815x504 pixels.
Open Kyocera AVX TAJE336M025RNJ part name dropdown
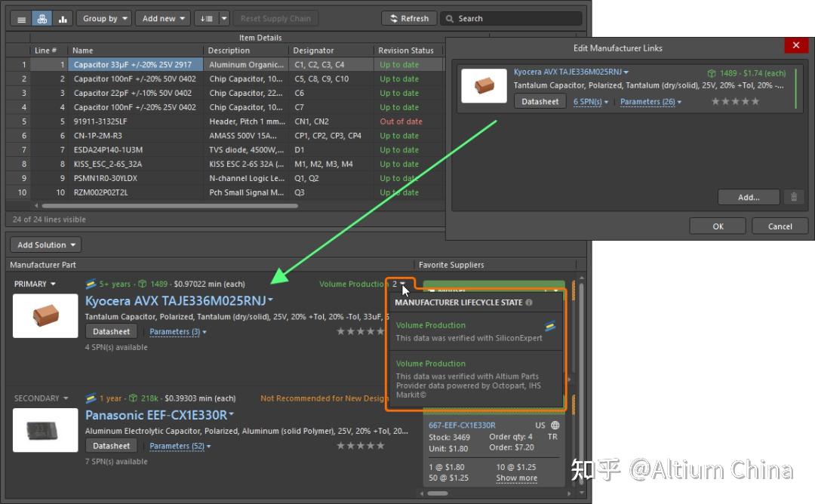point(270,300)
